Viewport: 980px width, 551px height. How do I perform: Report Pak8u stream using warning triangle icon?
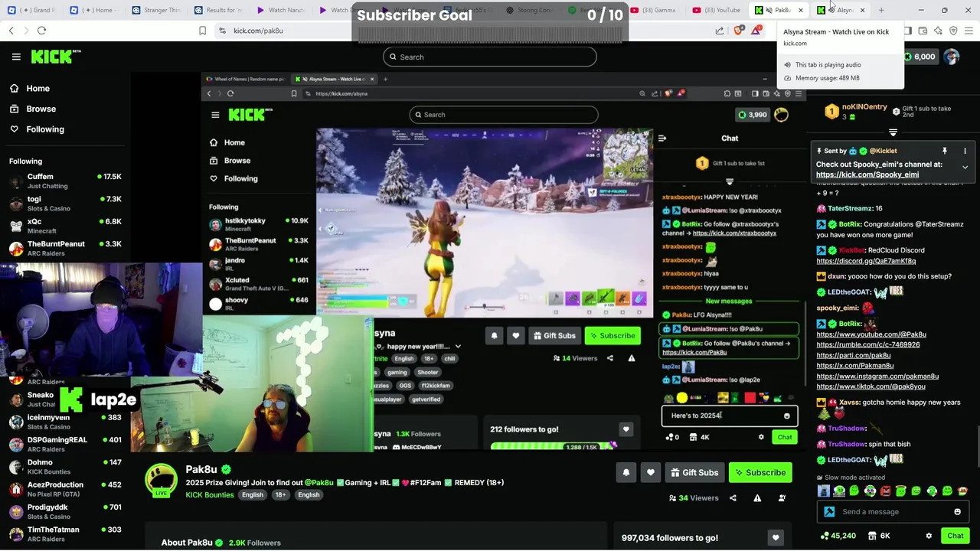(x=757, y=498)
